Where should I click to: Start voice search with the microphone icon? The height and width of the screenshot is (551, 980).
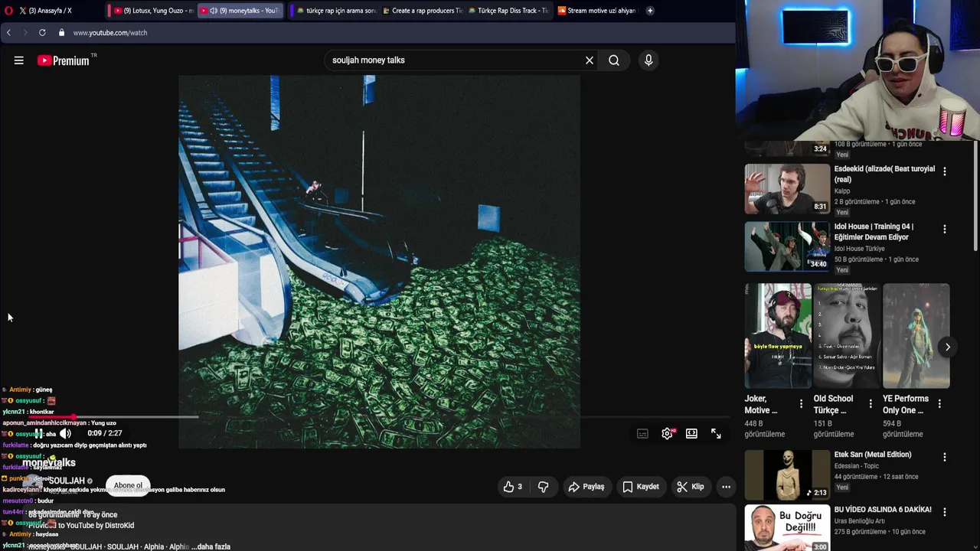[x=648, y=60]
